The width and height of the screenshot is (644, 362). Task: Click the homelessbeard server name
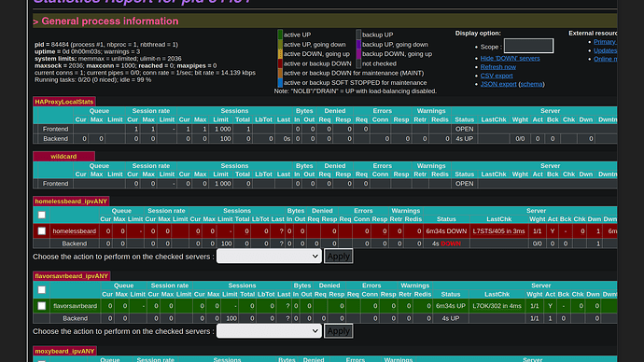(x=75, y=231)
